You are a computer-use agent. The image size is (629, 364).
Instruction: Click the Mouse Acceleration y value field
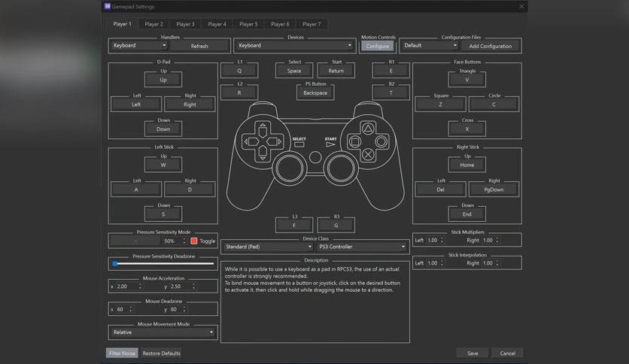[x=183, y=287]
